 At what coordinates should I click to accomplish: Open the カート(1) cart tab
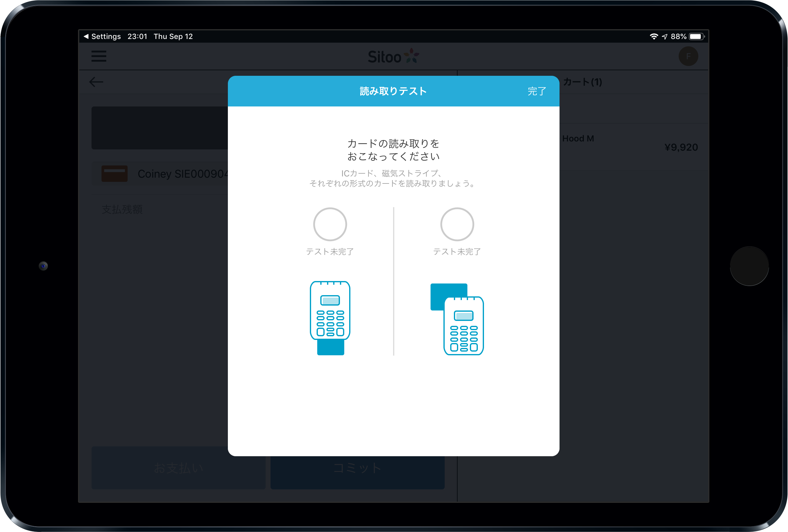pos(583,82)
